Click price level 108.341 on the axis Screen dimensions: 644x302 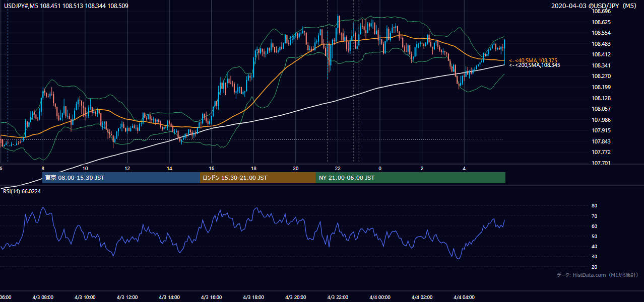coord(601,65)
